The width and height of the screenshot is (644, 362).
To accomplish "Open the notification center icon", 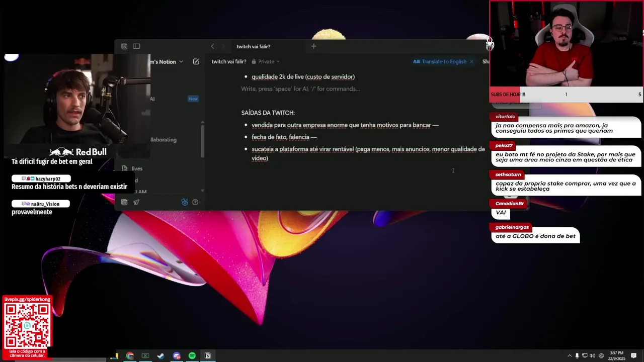I will 634,356.
